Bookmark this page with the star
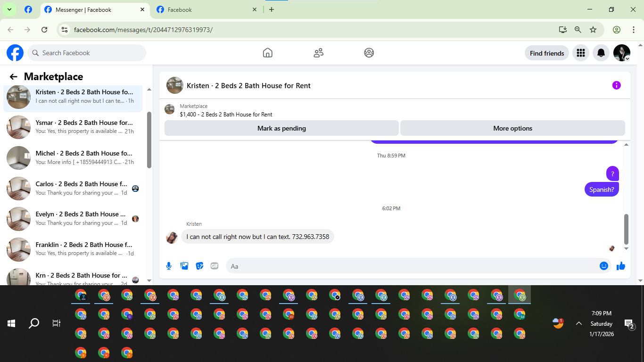The image size is (644, 362). (x=593, y=30)
